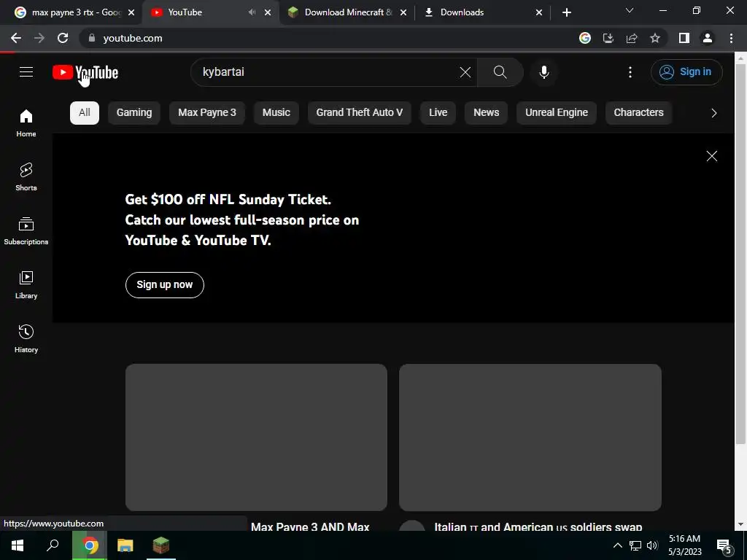
Task: Select the Max Payne 3 chip
Action: coord(206,113)
